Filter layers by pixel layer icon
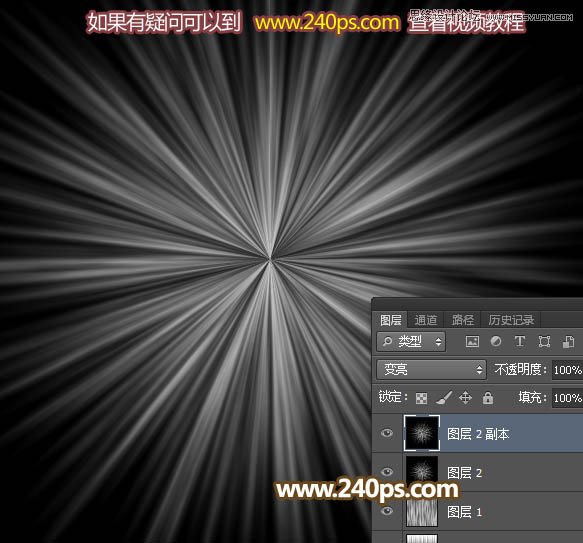 472,341
